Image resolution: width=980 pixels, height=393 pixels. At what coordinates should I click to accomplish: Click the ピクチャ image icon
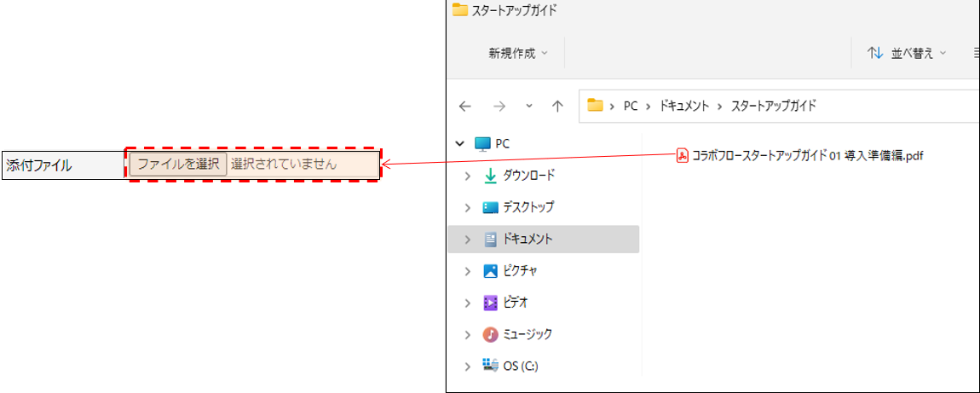click(x=491, y=271)
